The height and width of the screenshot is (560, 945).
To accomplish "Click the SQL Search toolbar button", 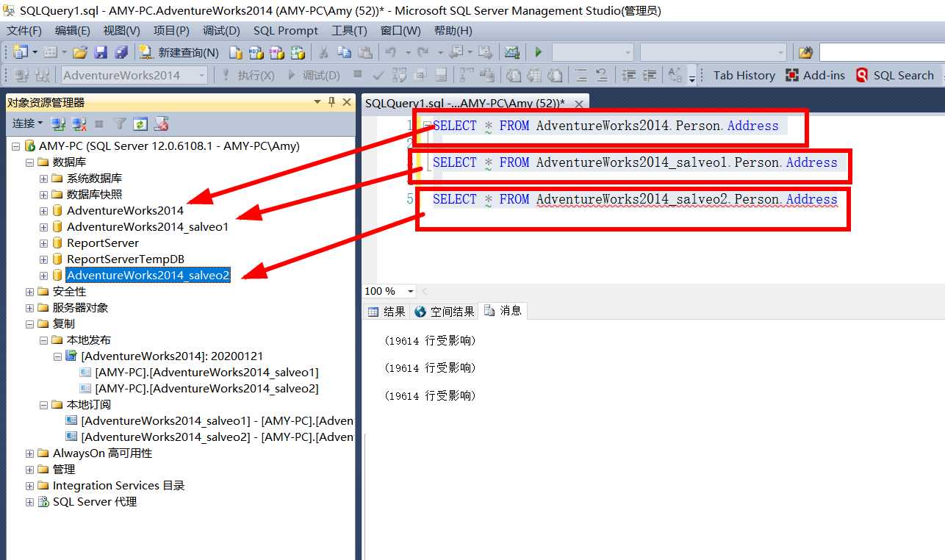I will click(895, 75).
